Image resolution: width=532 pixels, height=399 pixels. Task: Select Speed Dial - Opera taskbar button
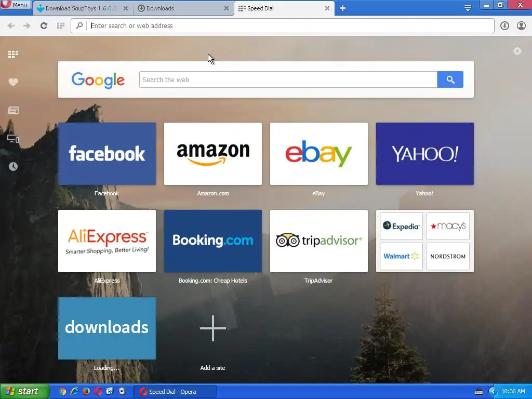click(175, 392)
